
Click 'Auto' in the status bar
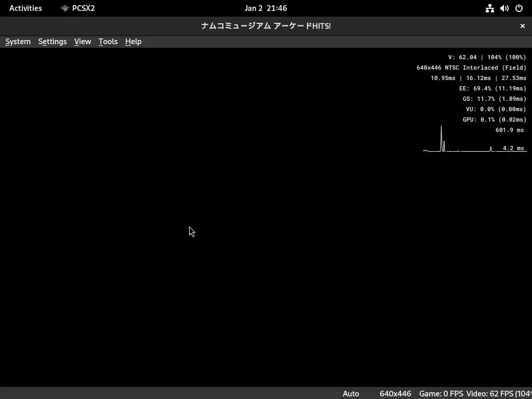pos(351,394)
